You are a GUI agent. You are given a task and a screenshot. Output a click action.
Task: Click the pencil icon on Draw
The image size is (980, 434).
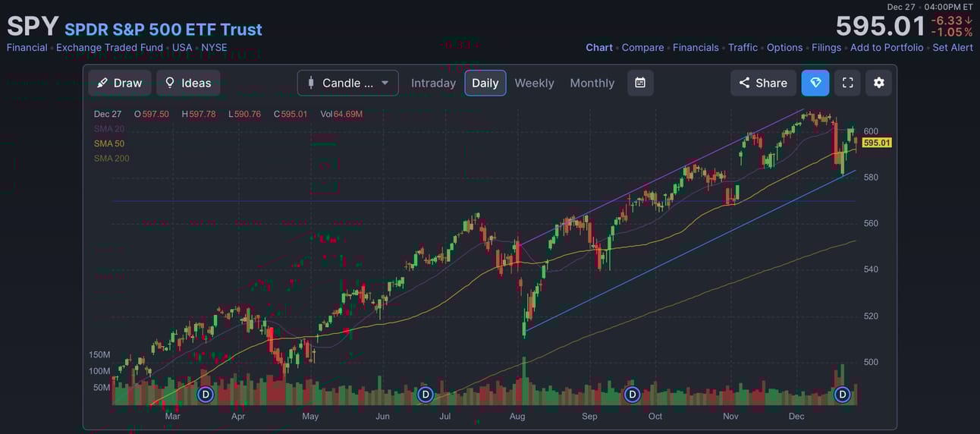102,83
